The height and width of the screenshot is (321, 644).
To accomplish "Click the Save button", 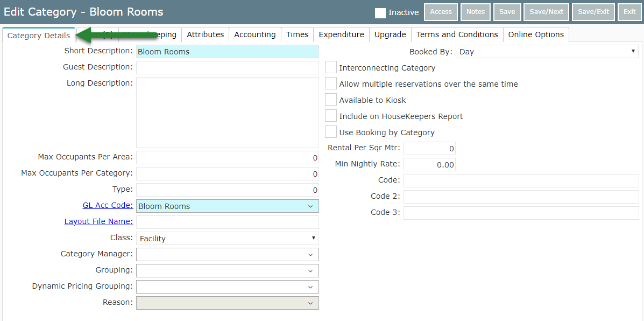I will tap(507, 12).
